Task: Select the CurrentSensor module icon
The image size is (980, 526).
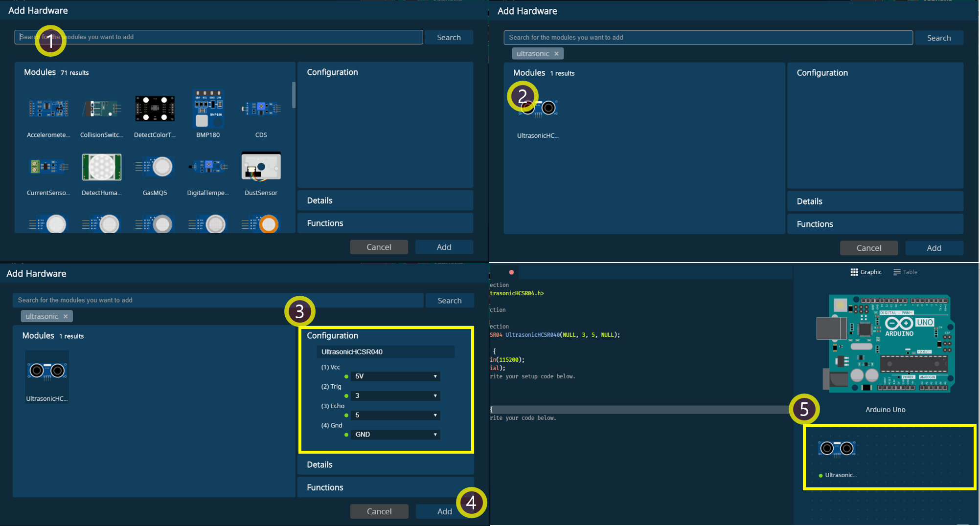Action: (x=48, y=167)
